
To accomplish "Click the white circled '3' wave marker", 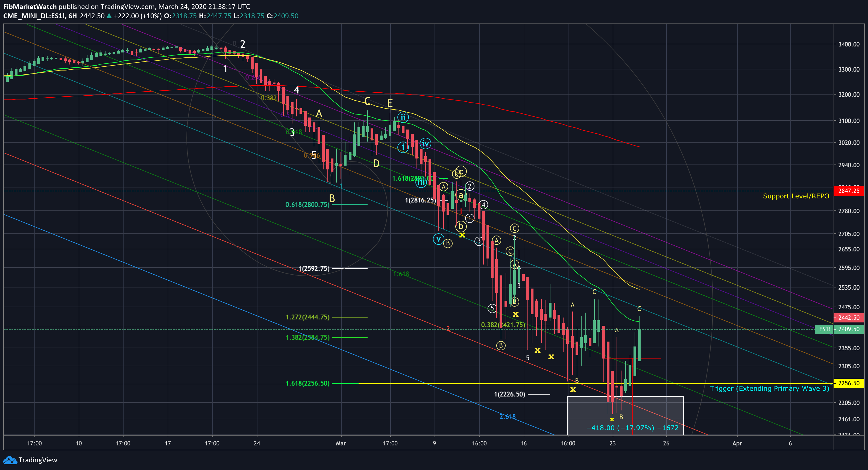I will (x=479, y=241).
